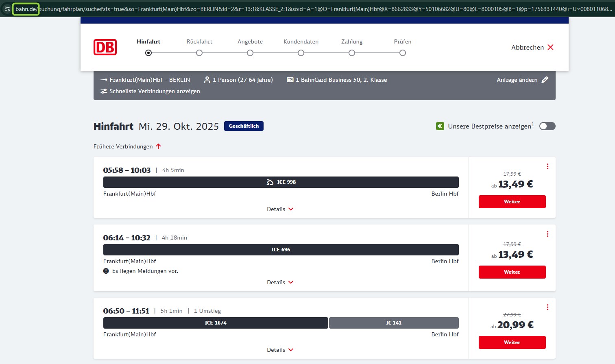Image resolution: width=615 pixels, height=364 pixels.
Task: Click the browser address bar URL
Action: pos(313,9)
